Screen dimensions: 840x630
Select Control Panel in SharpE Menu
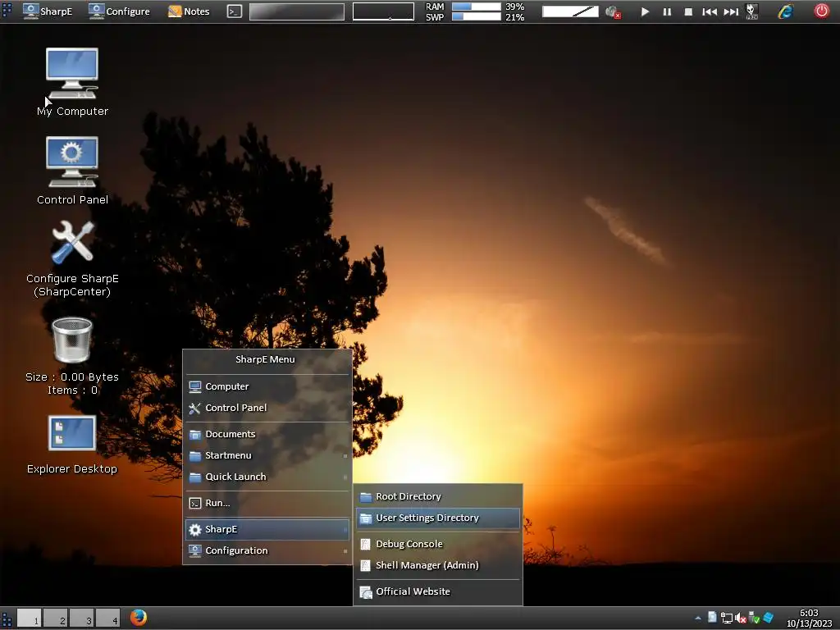click(267, 408)
